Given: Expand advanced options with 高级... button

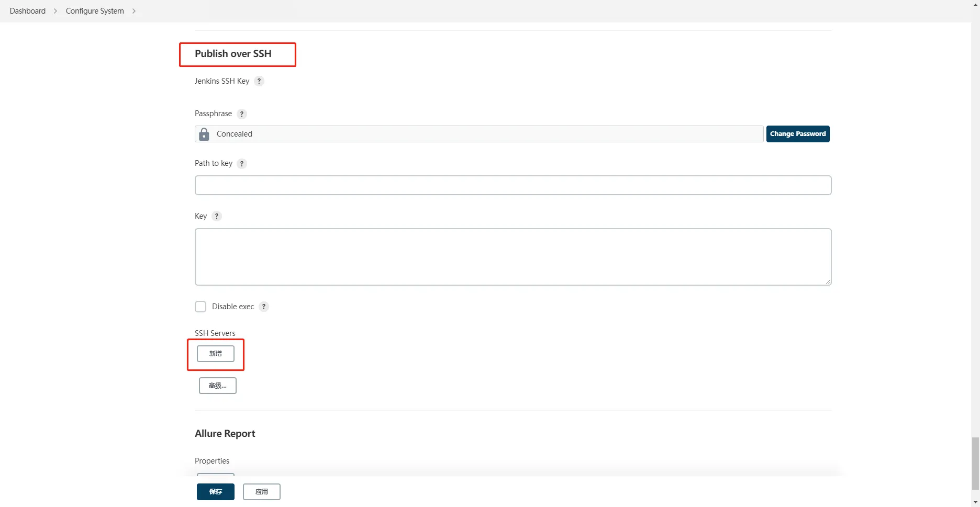Looking at the screenshot, I should (217, 386).
